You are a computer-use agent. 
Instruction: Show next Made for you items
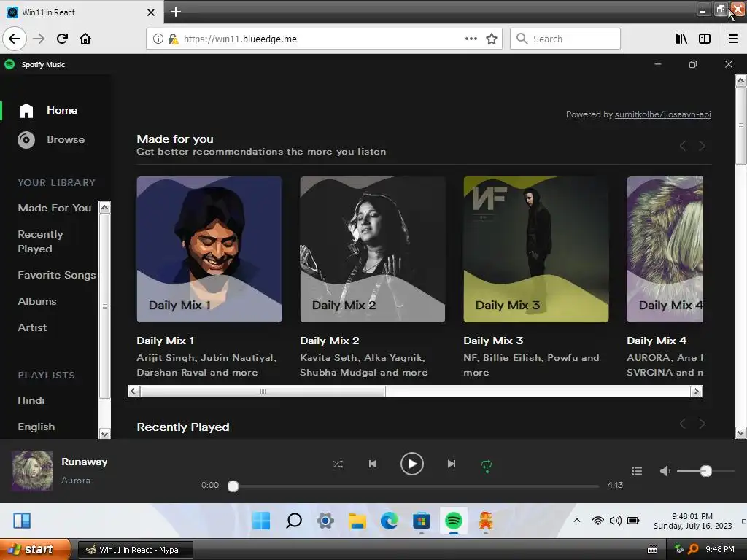coord(702,146)
